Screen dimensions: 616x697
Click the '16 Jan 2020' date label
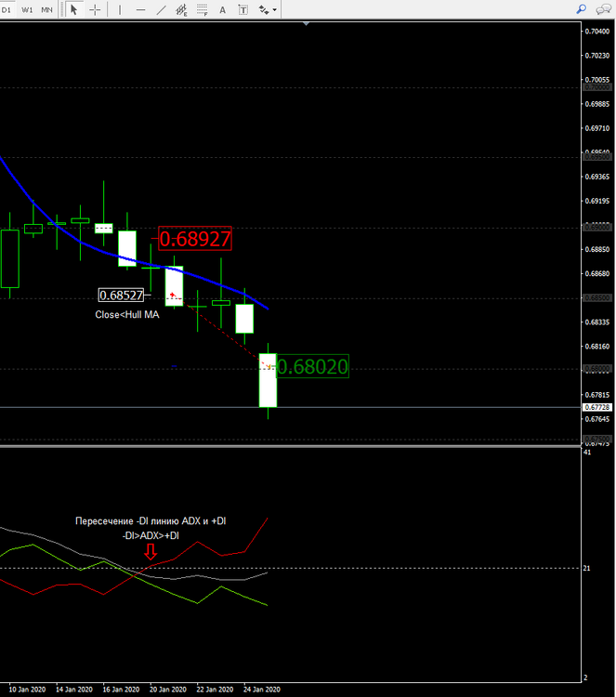(x=121, y=690)
